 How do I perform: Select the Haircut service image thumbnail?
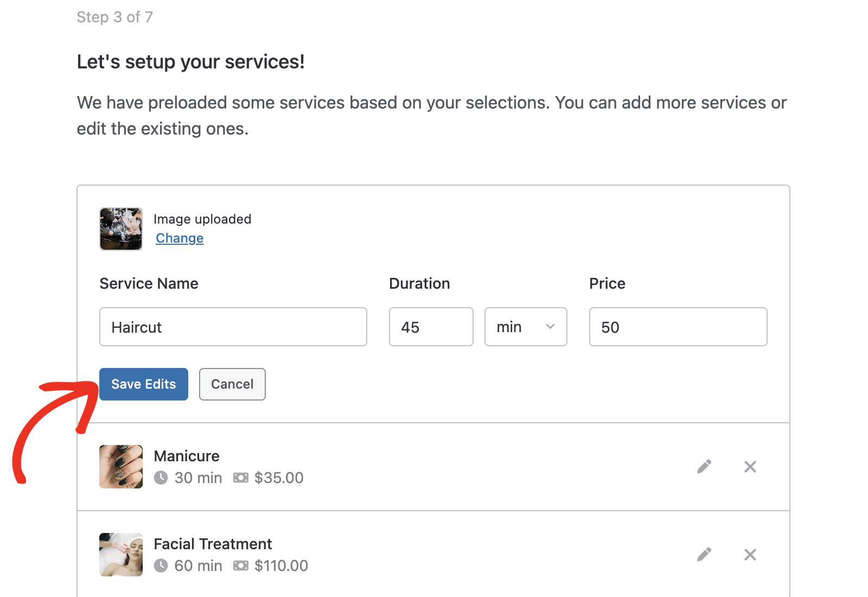[120, 228]
